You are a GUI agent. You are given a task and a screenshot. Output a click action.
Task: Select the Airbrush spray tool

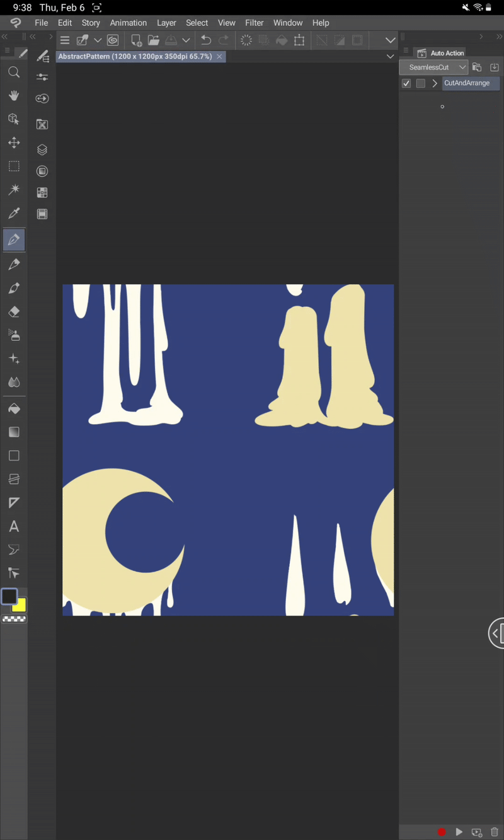point(14,335)
